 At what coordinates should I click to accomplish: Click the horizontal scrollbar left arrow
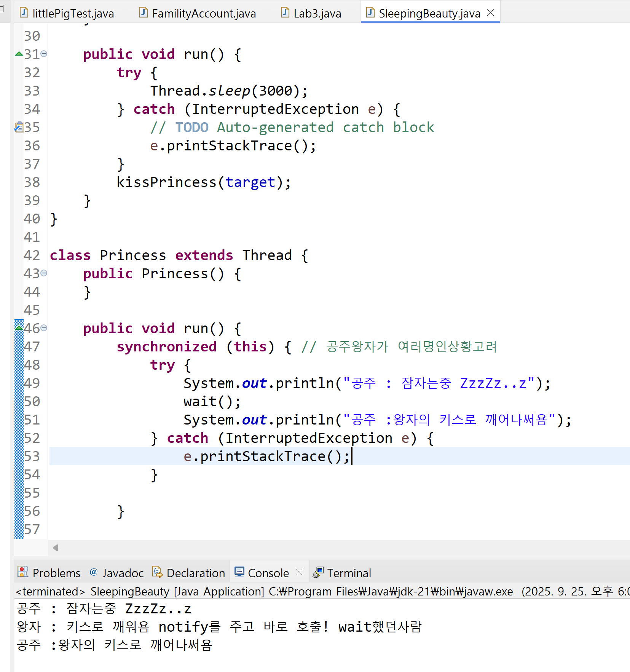tap(56, 547)
